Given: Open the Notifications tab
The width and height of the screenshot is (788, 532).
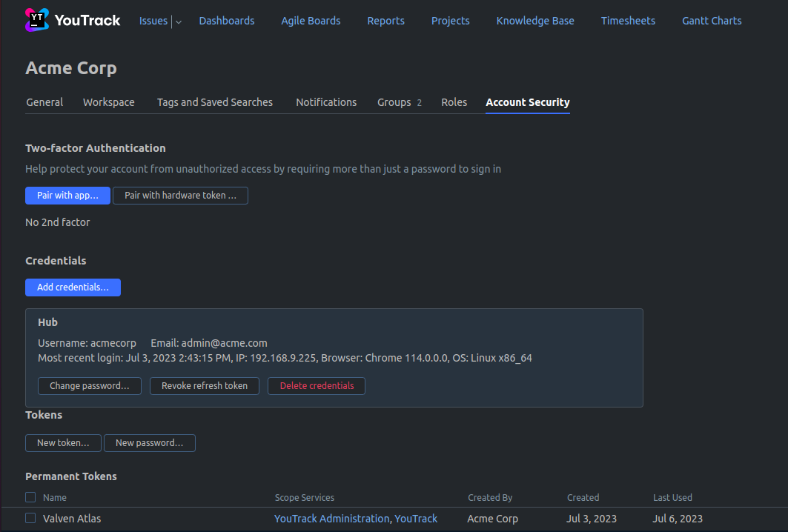Looking at the screenshot, I should pos(326,102).
